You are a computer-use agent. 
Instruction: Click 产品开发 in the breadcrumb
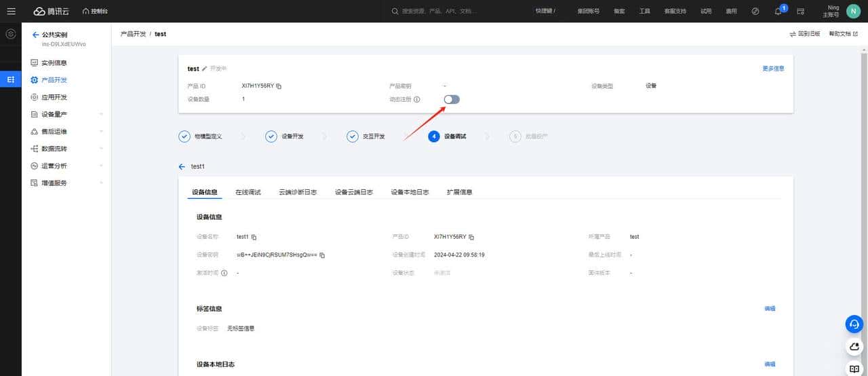[132, 33]
